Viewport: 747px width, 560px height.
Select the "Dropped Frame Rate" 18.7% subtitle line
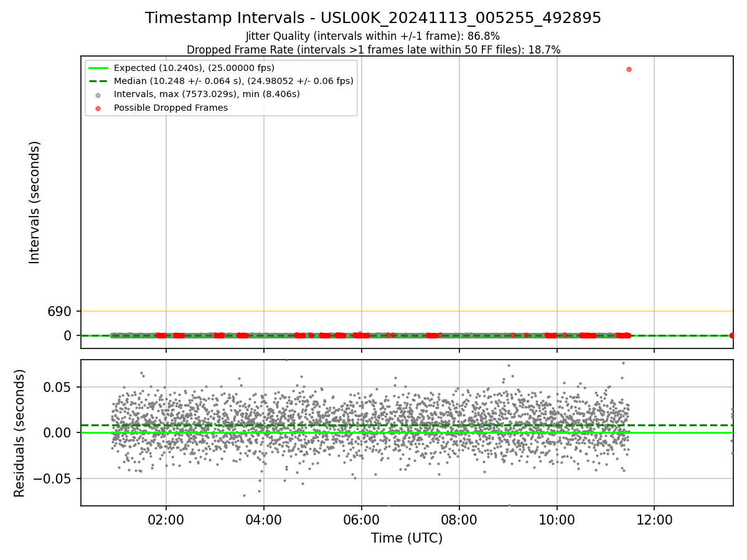[374, 50]
